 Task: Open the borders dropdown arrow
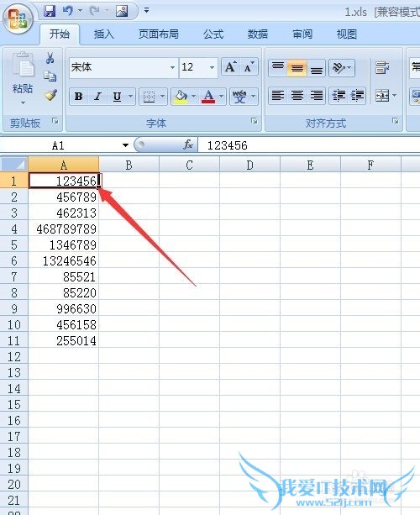(163, 97)
